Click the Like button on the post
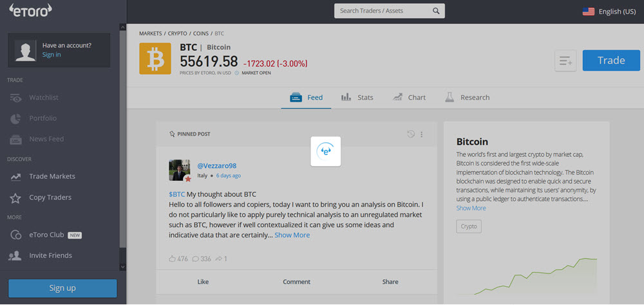Image resolution: width=644 pixels, height=305 pixels. 203,282
